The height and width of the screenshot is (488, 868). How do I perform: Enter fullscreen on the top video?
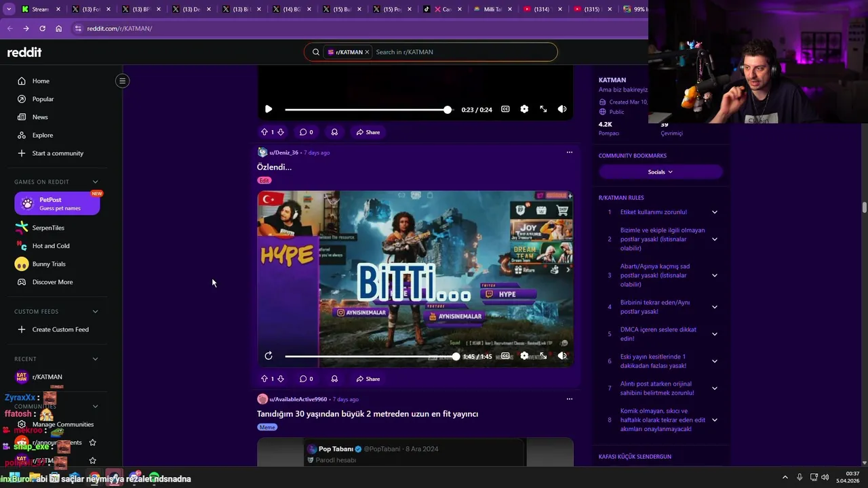[543, 109]
